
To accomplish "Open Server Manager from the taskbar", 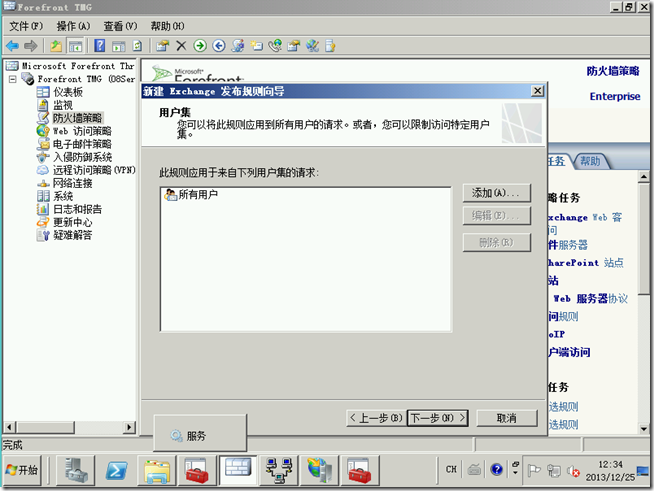I will point(76,470).
